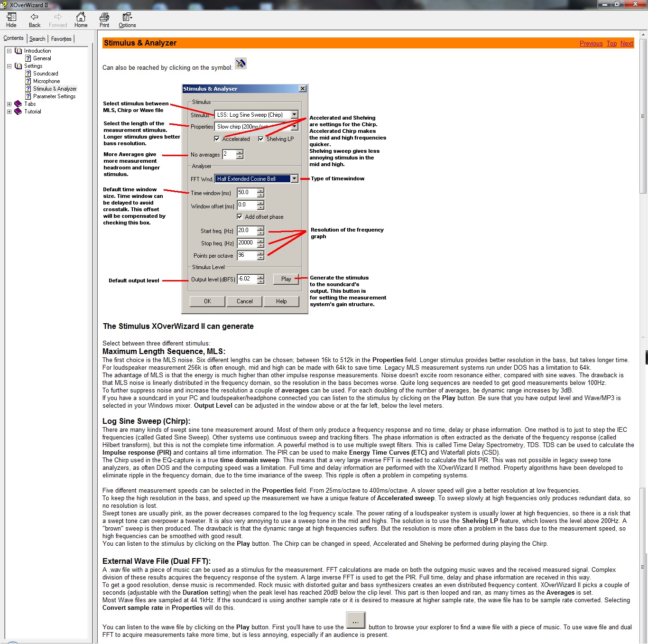The height and width of the screenshot is (644, 648).
Task: Click the help page icon beside General
Action: [x=28, y=58]
